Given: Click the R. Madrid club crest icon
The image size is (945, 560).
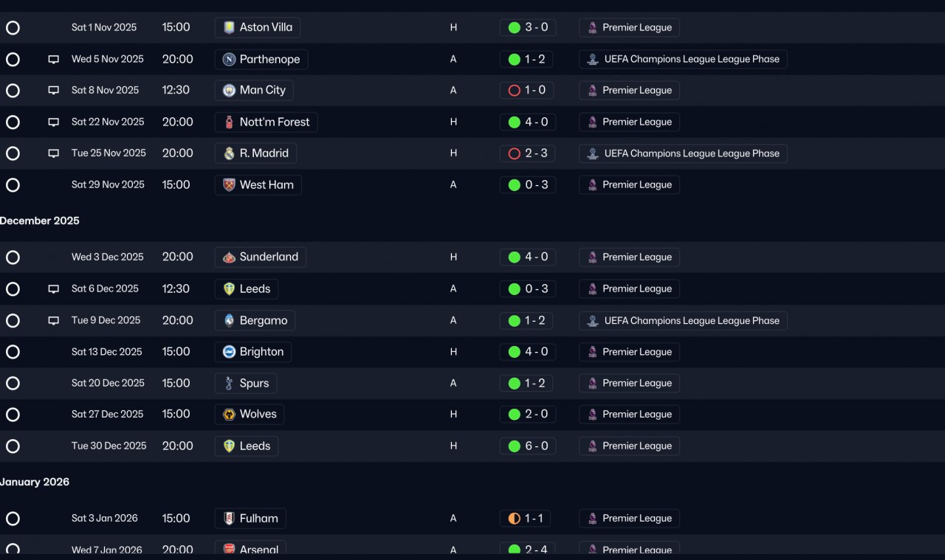Looking at the screenshot, I should tap(229, 153).
